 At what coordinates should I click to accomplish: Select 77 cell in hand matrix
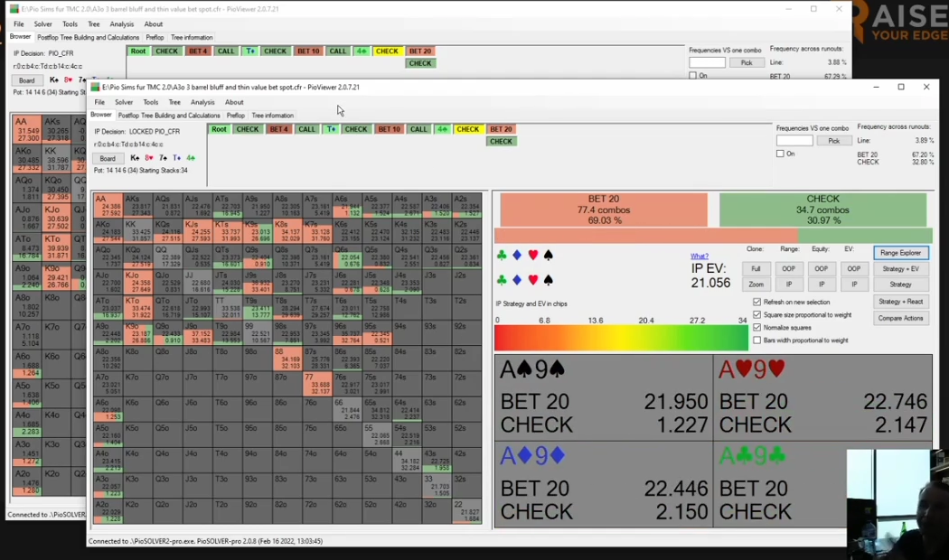(x=317, y=383)
